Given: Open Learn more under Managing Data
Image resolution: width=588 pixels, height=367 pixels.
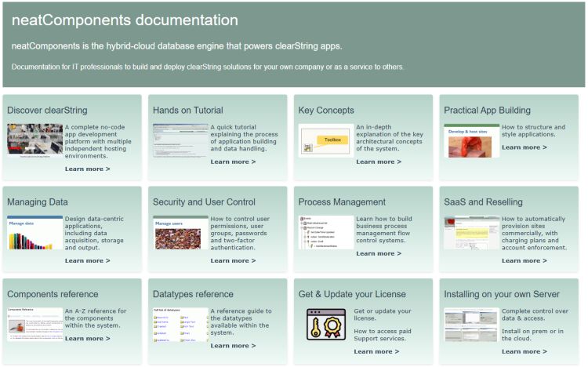Looking at the screenshot, I should 87,260.
